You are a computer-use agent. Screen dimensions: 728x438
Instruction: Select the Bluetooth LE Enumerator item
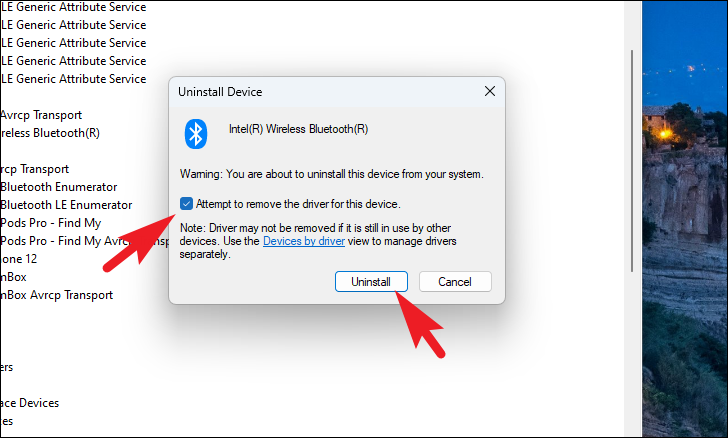pyautogui.click(x=66, y=205)
